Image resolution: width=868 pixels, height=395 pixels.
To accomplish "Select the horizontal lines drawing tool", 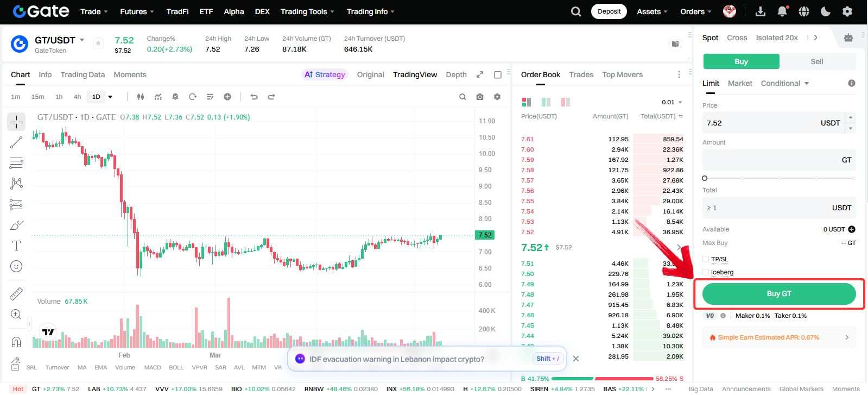I will (x=16, y=163).
